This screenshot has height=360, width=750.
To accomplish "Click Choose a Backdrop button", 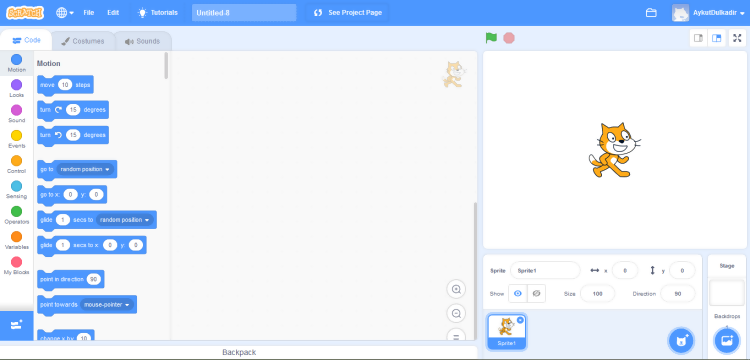I will tap(727, 340).
